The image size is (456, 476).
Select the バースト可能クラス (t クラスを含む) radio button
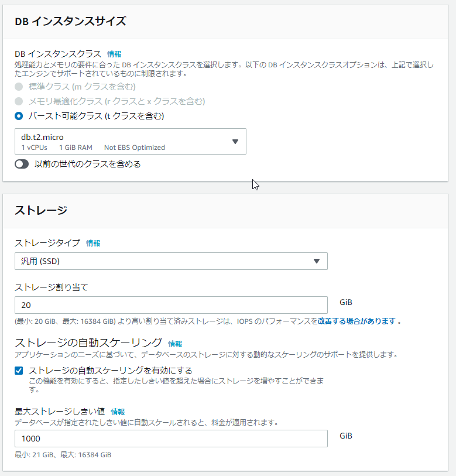point(19,116)
